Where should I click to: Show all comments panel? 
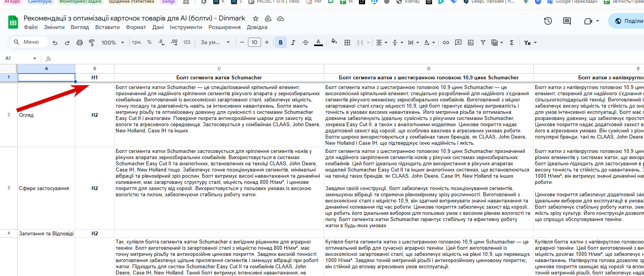click(x=567, y=21)
